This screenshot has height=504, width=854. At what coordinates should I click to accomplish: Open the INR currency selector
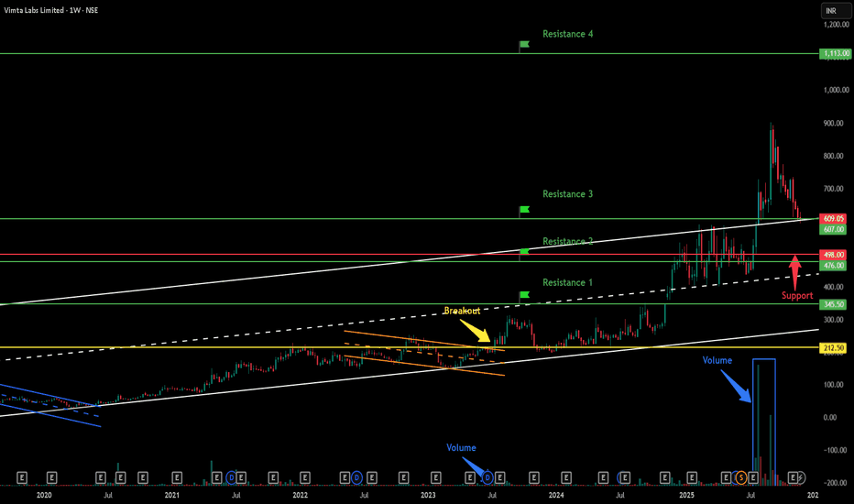click(x=836, y=11)
